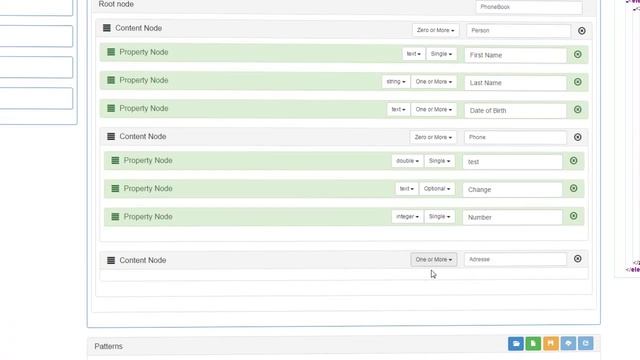Open the Optional dropdown for Change
This screenshot has width=640, height=360.
(x=437, y=189)
